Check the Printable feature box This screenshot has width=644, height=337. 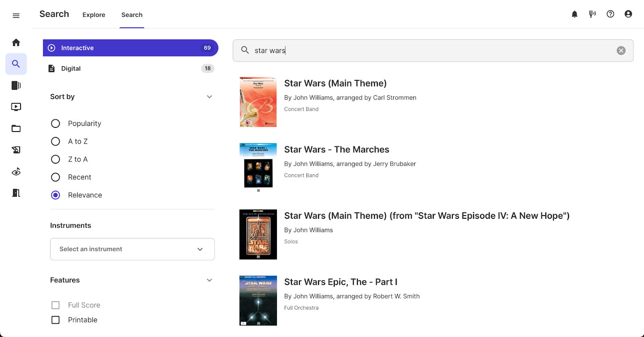tap(56, 320)
